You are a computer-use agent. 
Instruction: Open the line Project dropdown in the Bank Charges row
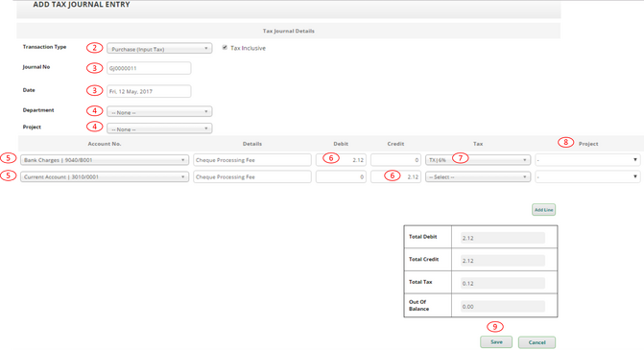[x=587, y=160]
